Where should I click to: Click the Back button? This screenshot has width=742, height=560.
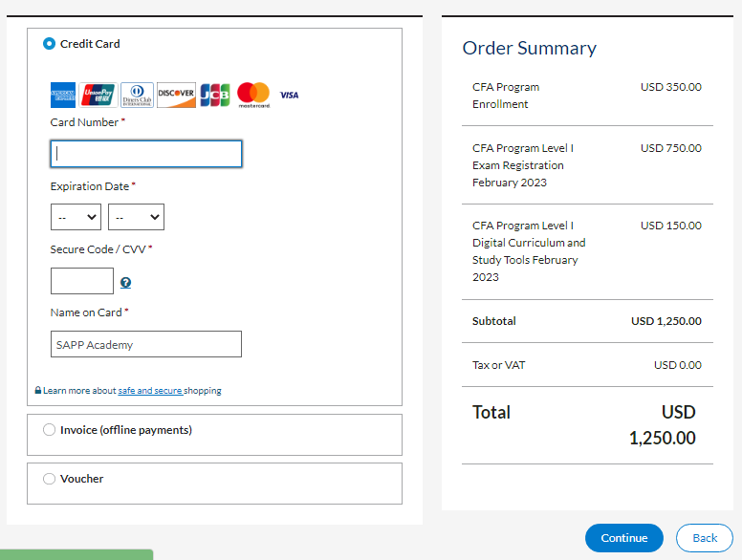click(x=705, y=538)
